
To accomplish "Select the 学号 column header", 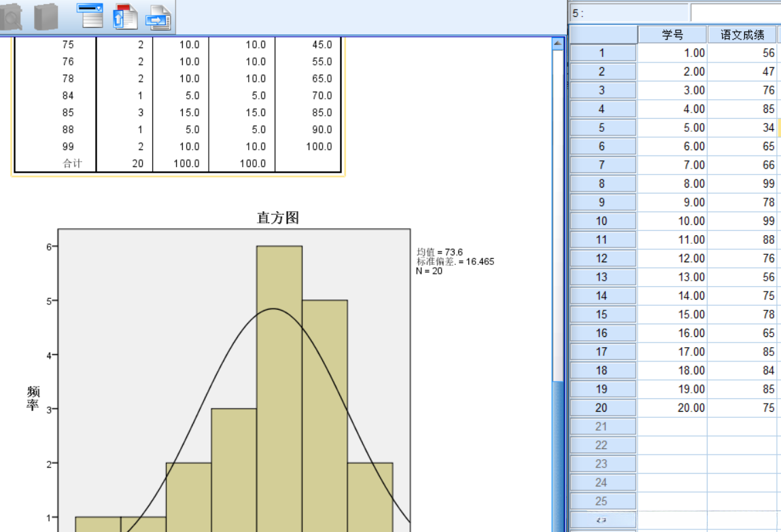I will [x=672, y=35].
